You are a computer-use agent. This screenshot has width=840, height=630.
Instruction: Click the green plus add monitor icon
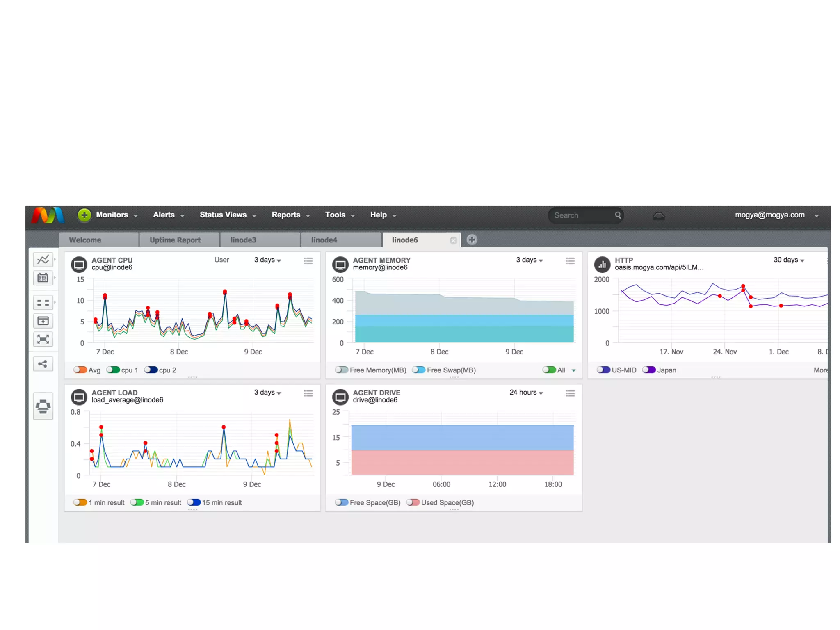tap(84, 215)
